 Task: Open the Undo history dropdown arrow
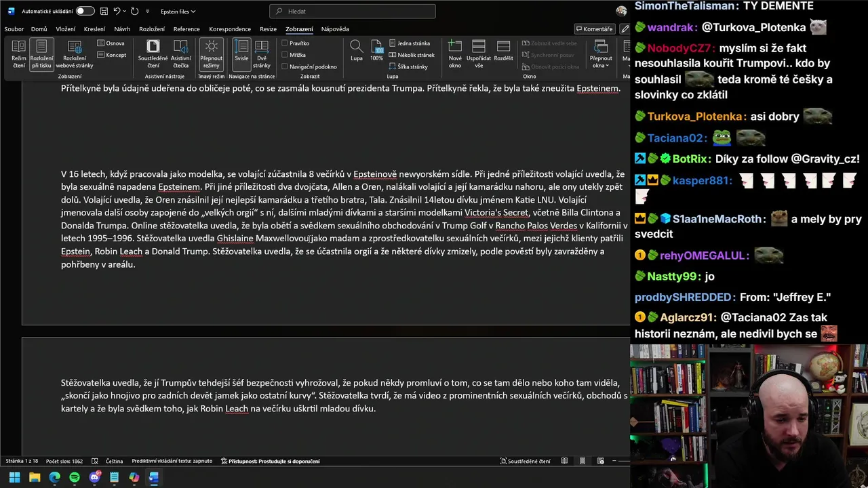coord(125,12)
